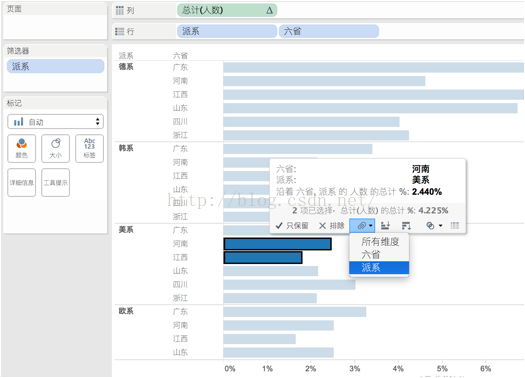This screenshot has width=525, height=378.
Task: Click the 浙江 label under 美系
Action: coord(180,298)
